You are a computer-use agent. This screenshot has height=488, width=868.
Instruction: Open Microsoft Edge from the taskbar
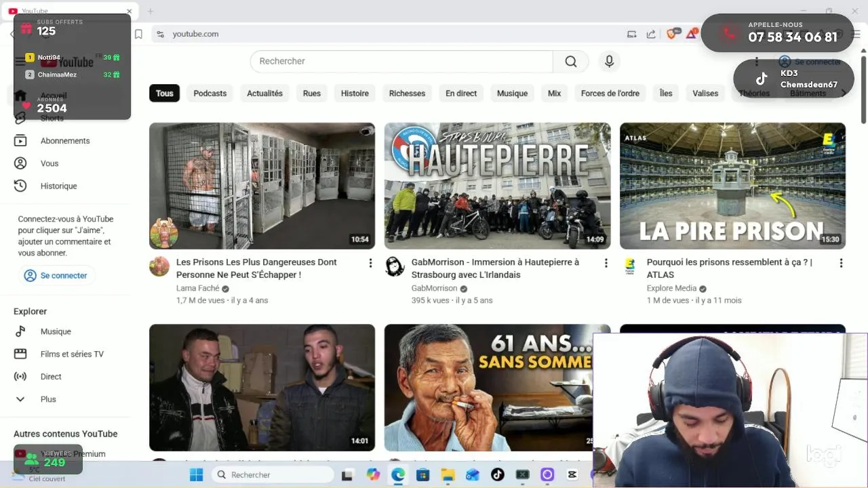coord(398,474)
